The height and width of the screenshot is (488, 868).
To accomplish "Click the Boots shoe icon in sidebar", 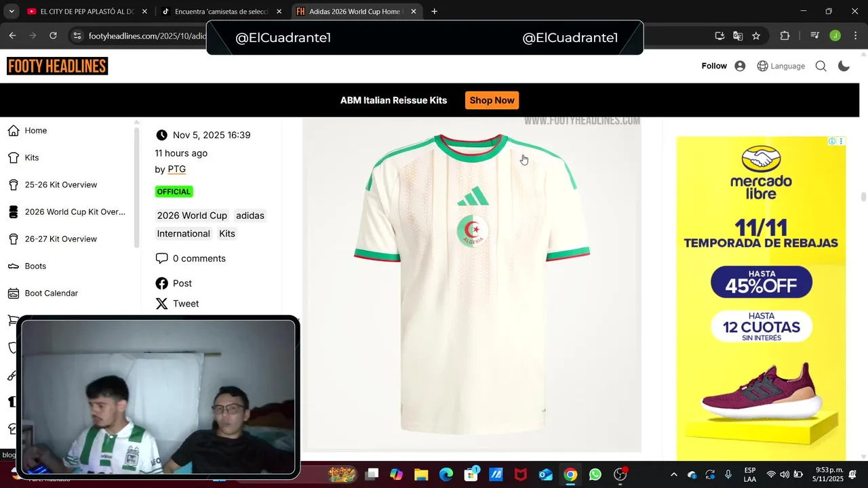I will click(x=14, y=266).
